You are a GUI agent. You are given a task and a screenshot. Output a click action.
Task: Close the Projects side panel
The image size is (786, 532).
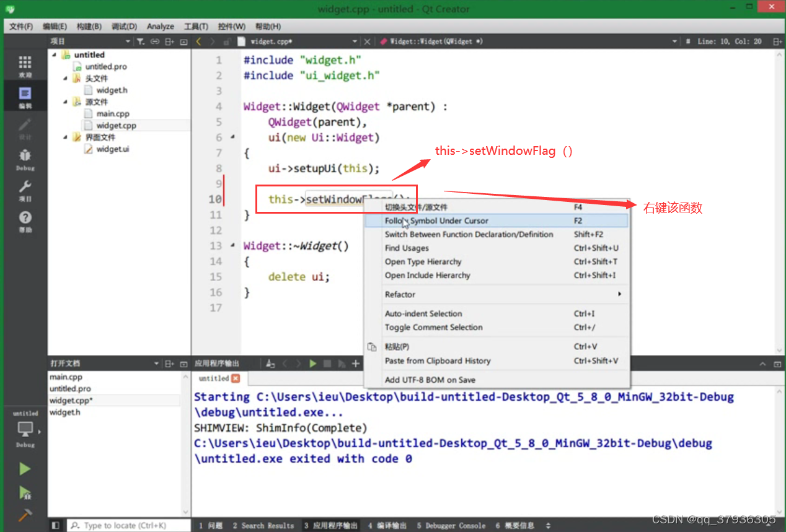[x=183, y=41]
